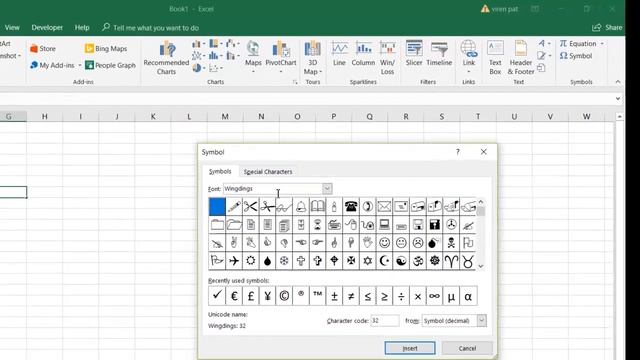Screen dimensions: 640x360
Task: Open Header & Footer
Action: click(521, 58)
